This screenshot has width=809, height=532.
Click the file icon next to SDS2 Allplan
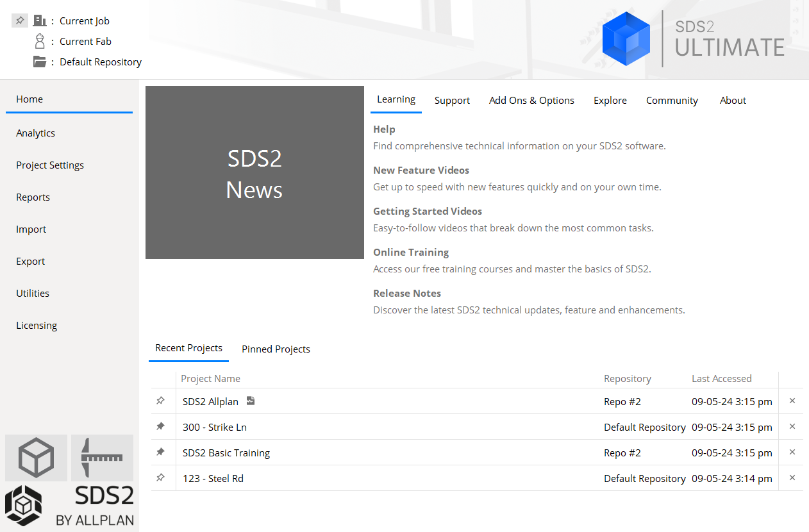point(251,401)
